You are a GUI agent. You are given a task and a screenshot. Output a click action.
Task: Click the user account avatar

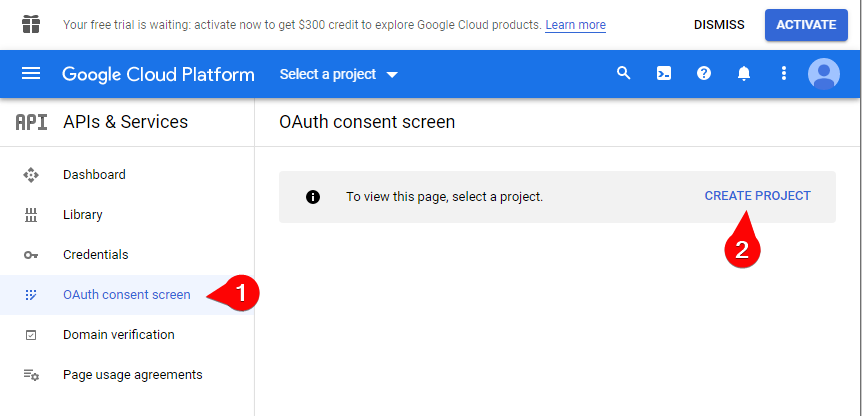824,74
